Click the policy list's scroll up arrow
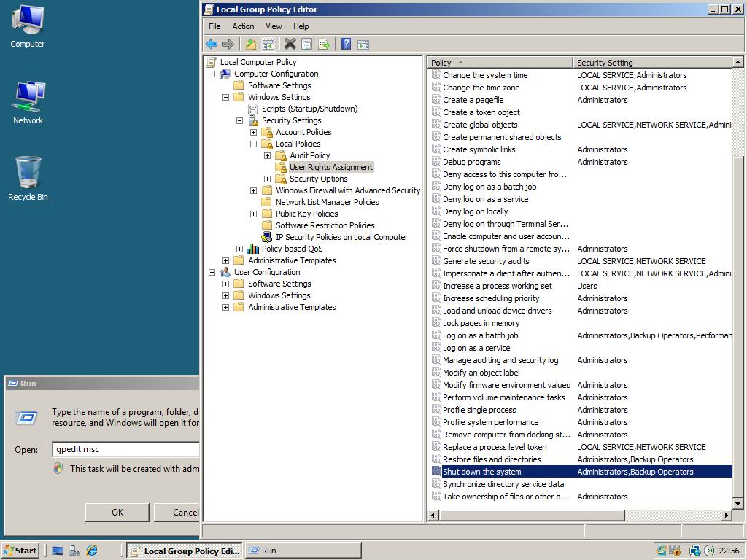Screen dimensions: 747x560 pyautogui.click(x=738, y=63)
